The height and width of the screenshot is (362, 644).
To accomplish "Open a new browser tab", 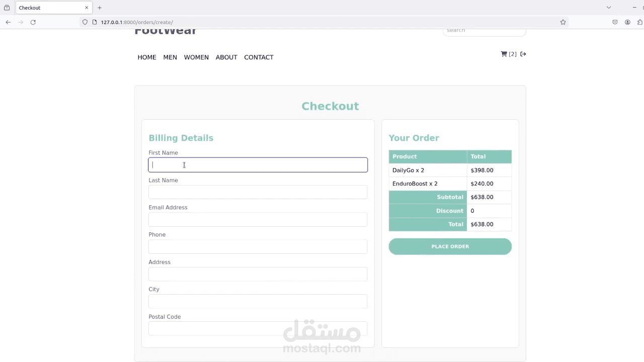I will 100,8.
